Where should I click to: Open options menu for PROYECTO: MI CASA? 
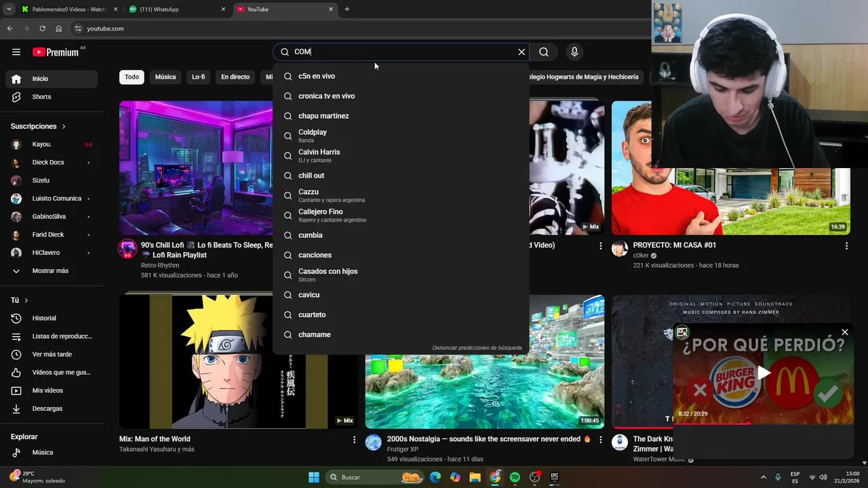coord(846,246)
